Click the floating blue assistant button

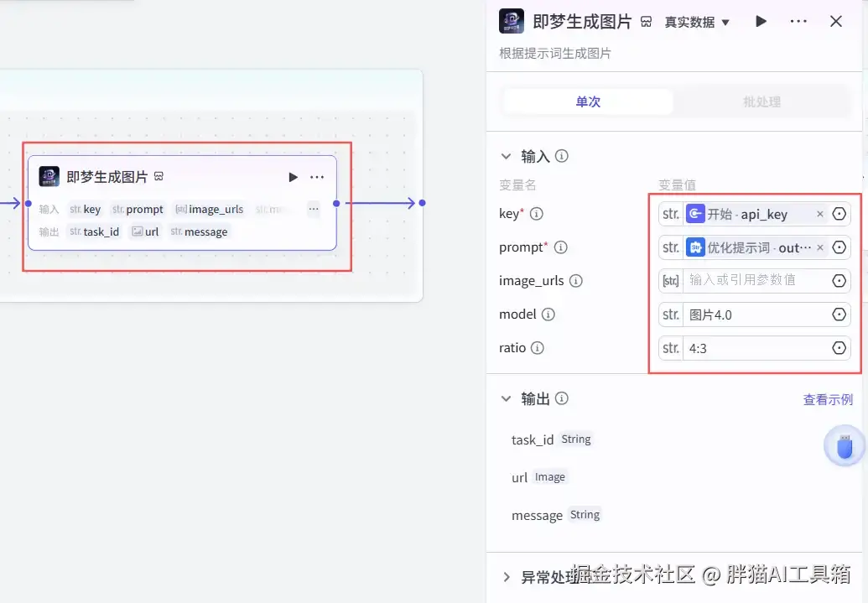pos(845,445)
